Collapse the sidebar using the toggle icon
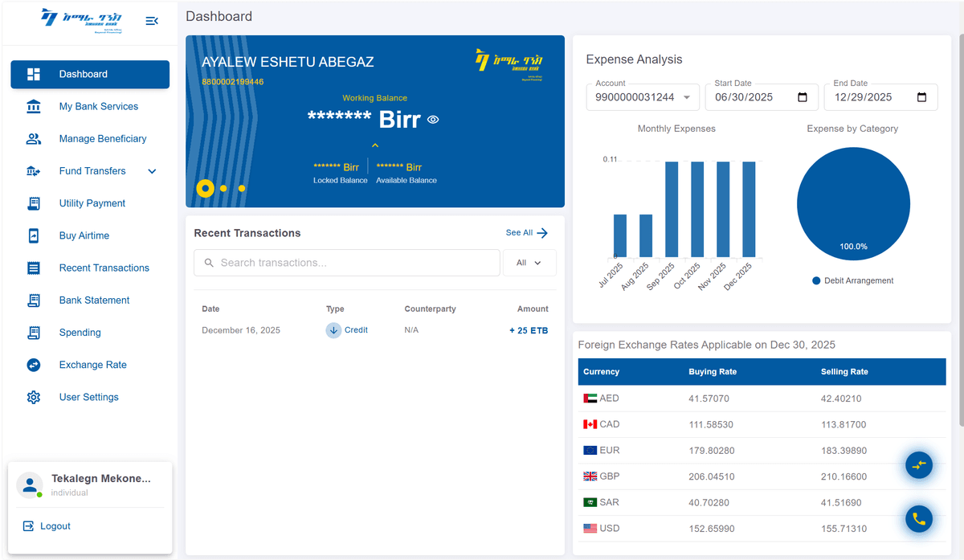 [x=152, y=21]
